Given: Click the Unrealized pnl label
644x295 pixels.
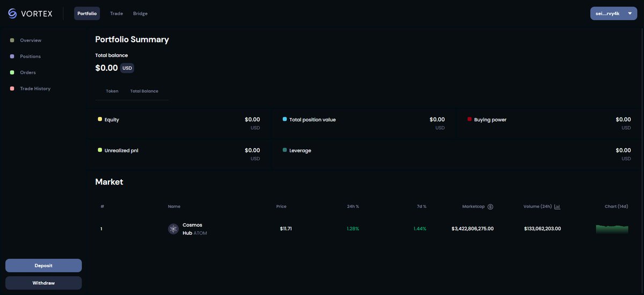Looking at the screenshot, I should (x=121, y=151).
